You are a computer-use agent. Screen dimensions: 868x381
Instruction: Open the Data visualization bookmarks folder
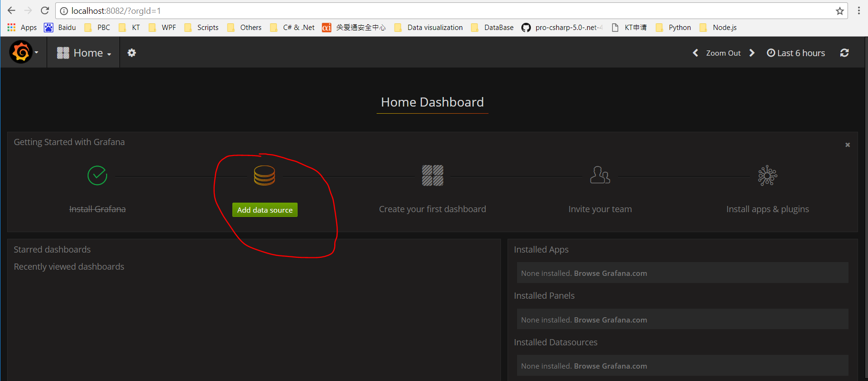(429, 27)
